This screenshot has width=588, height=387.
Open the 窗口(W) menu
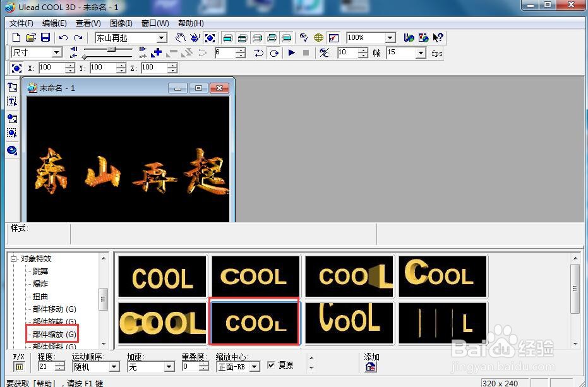point(155,23)
